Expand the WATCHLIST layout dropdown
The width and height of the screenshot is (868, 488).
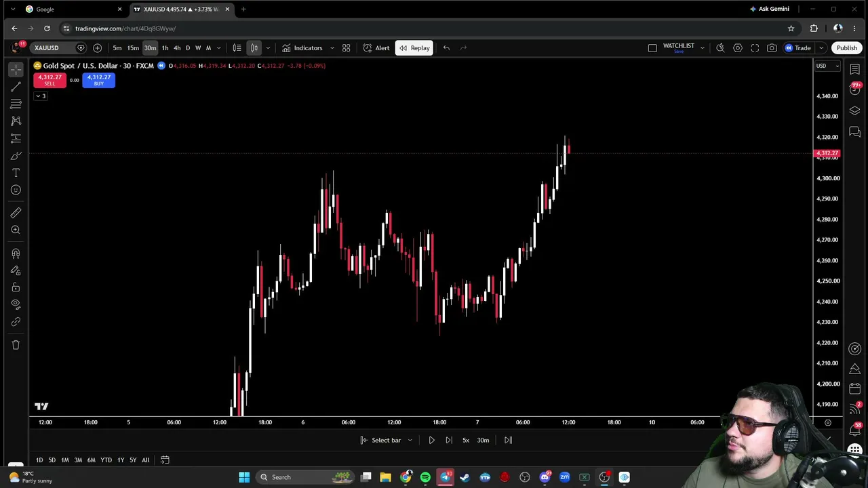[703, 48]
